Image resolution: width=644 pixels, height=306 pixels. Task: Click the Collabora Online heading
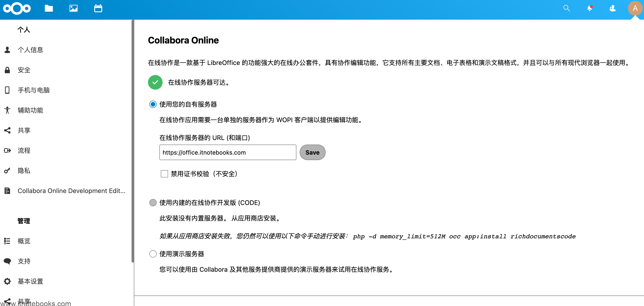click(x=183, y=40)
